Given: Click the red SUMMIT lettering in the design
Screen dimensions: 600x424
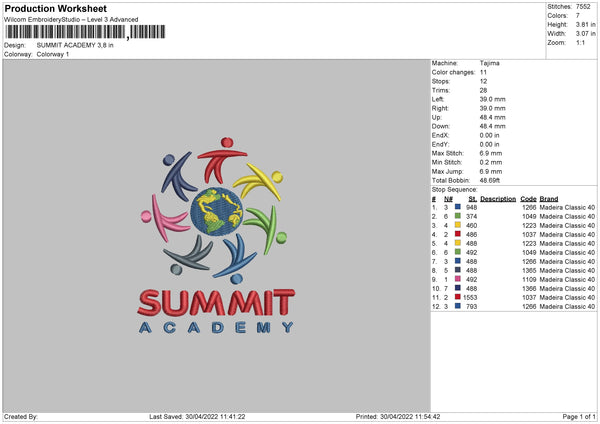Looking at the screenshot, I should coord(216,302).
